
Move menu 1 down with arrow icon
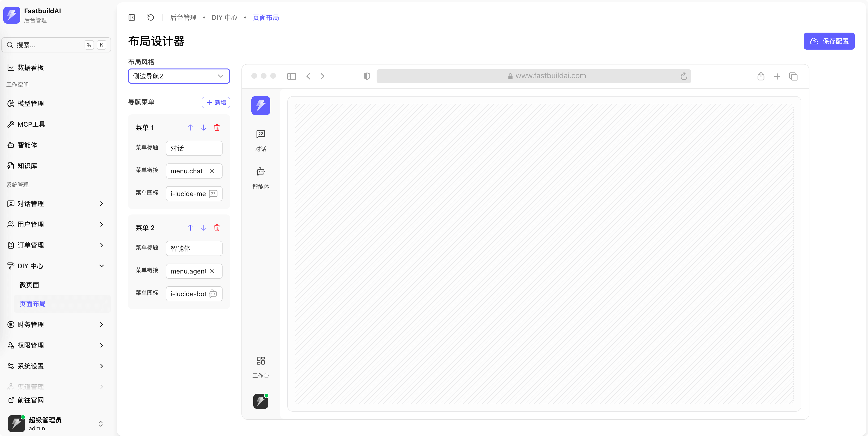[x=203, y=127]
